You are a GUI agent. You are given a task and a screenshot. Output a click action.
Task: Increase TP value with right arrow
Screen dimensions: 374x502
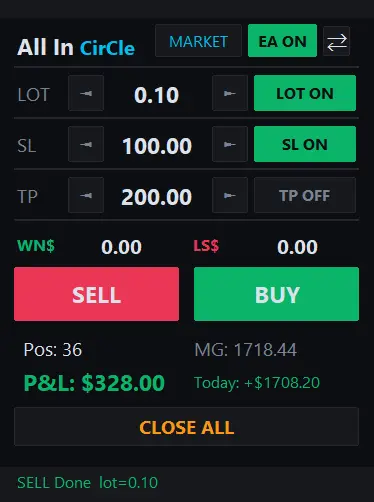[230, 195]
